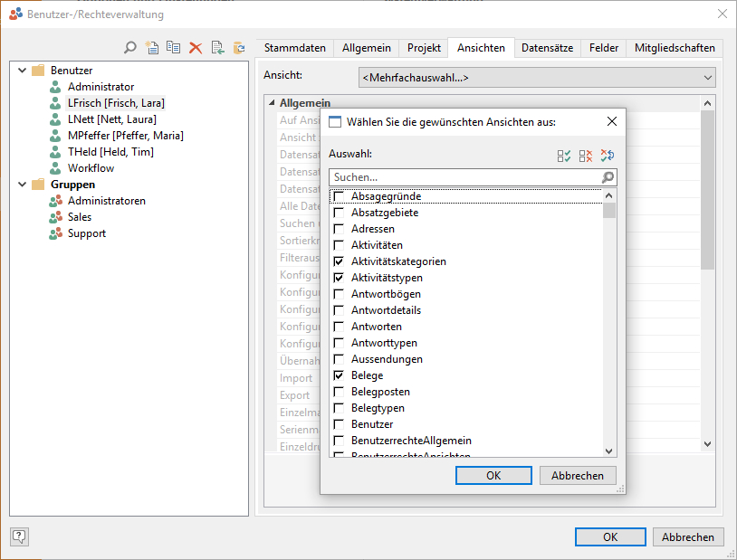This screenshot has height=560, width=737.
Task: Collapse the Gruppen tree node
Action: click(x=22, y=185)
